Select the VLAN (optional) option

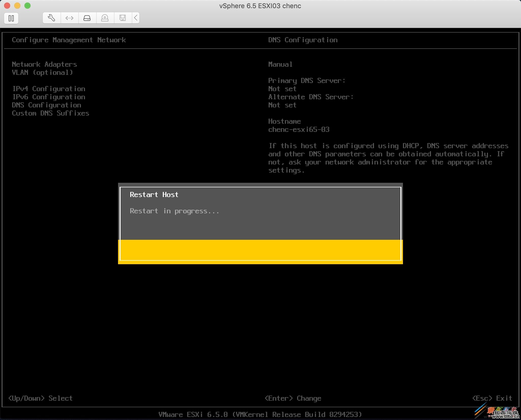point(42,72)
